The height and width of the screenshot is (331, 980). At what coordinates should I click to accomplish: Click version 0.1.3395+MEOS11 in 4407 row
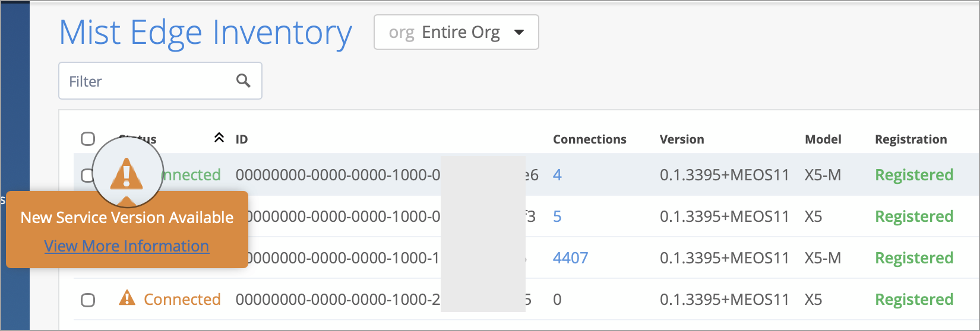(x=725, y=258)
